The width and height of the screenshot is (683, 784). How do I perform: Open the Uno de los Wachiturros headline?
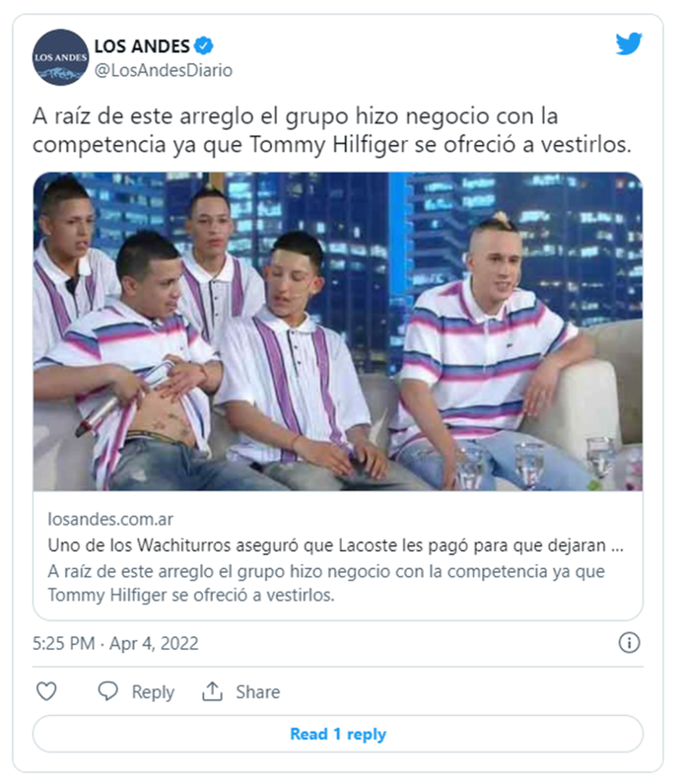336,545
